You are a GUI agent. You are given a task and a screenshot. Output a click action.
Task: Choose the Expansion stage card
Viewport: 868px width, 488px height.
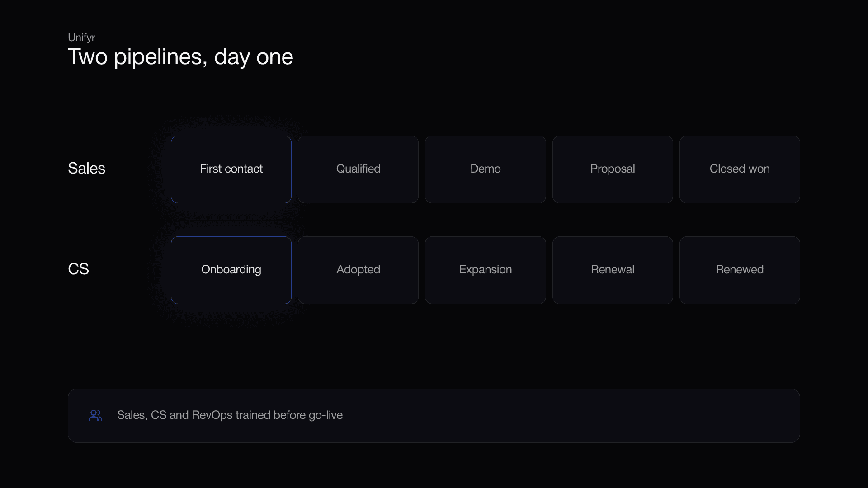[x=486, y=270]
